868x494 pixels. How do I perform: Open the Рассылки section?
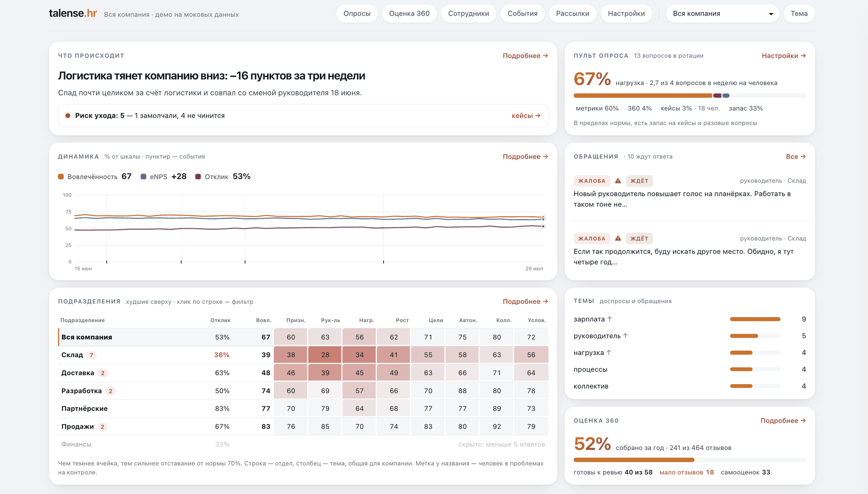[572, 13]
